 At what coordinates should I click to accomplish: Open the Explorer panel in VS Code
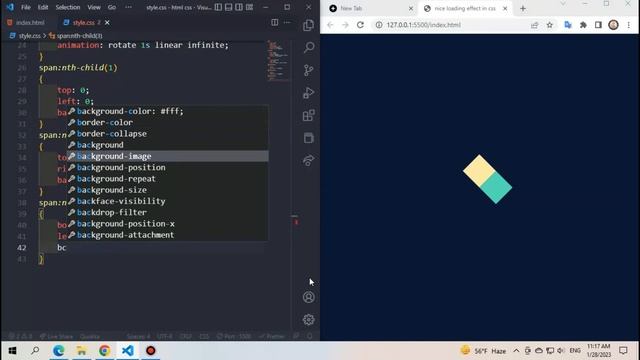(309, 25)
